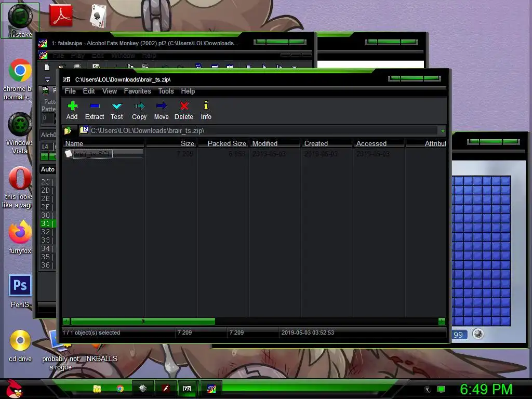Image resolution: width=532 pixels, height=399 pixels.
Task: Click the Extract toolbar icon
Action: pos(95,111)
